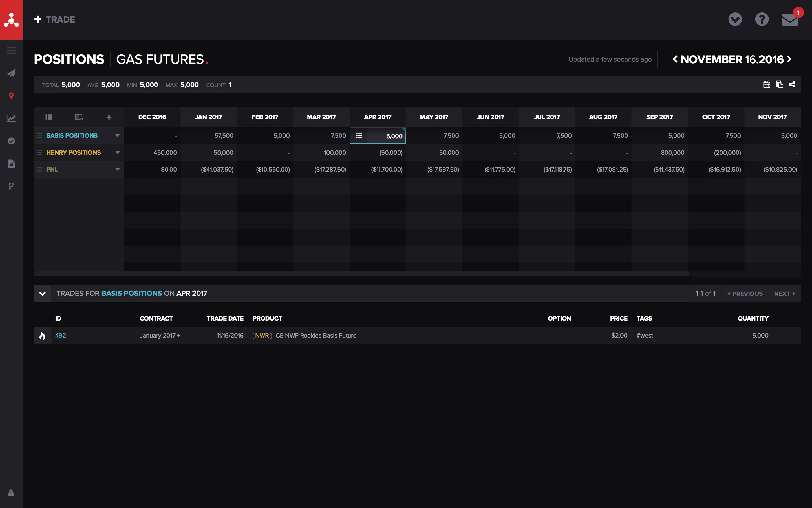
Task: Click the plus TRADE button
Action: [55, 19]
